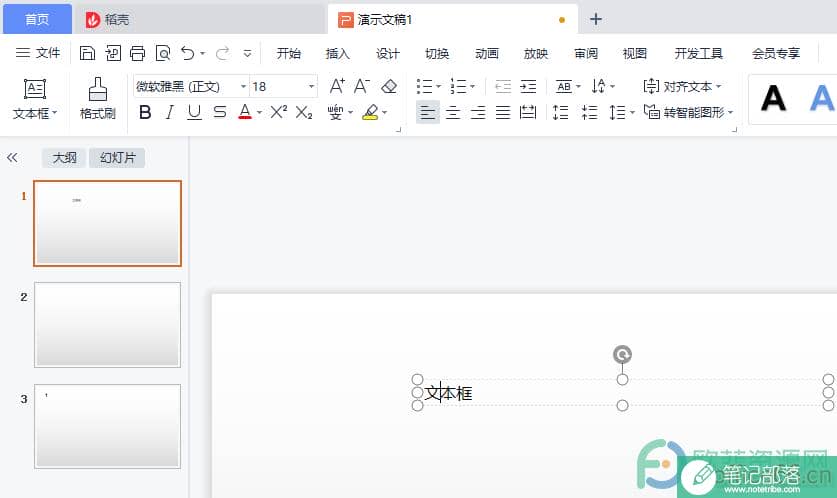
Task: Switch to the 设计 ribbon tab
Action: (388, 53)
